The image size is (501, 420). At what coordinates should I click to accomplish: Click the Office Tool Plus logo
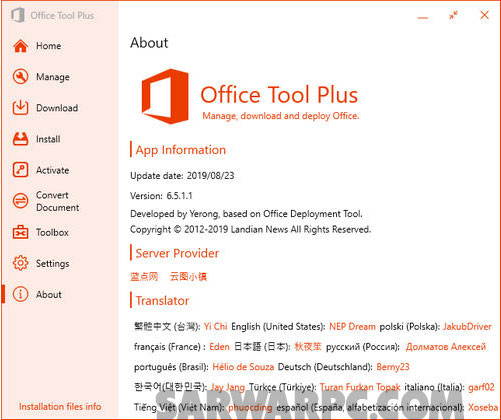[165, 96]
